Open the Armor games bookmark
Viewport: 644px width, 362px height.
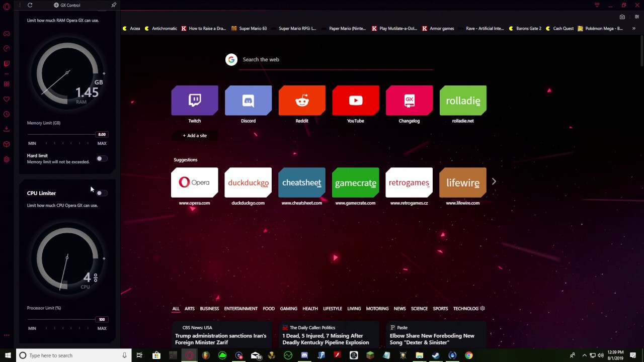coord(438,29)
